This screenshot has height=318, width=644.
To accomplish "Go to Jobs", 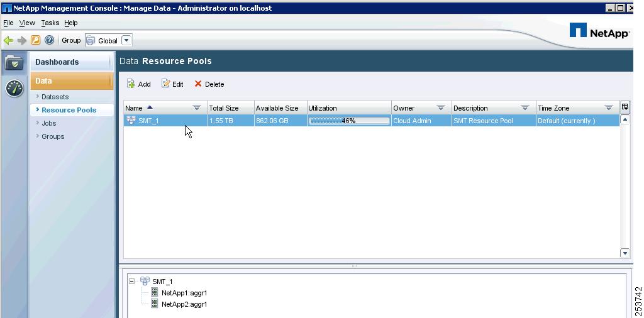I will click(x=49, y=123).
